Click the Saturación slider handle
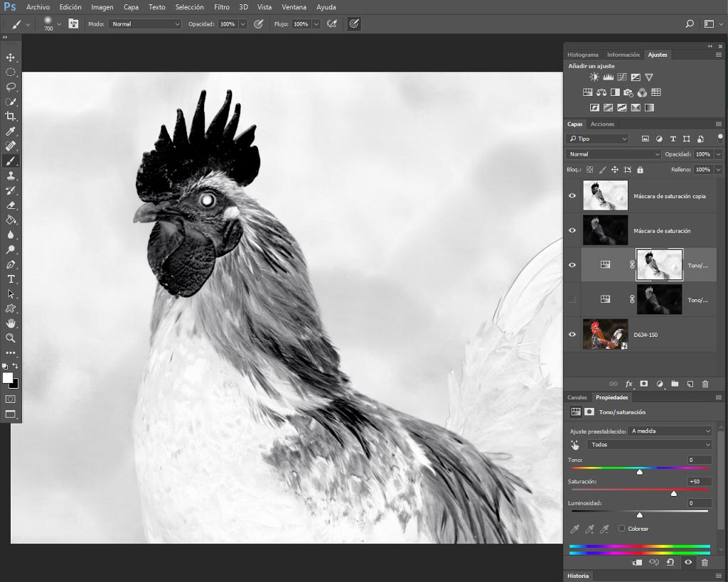Screen dimensions: 728x582 tap(674, 493)
